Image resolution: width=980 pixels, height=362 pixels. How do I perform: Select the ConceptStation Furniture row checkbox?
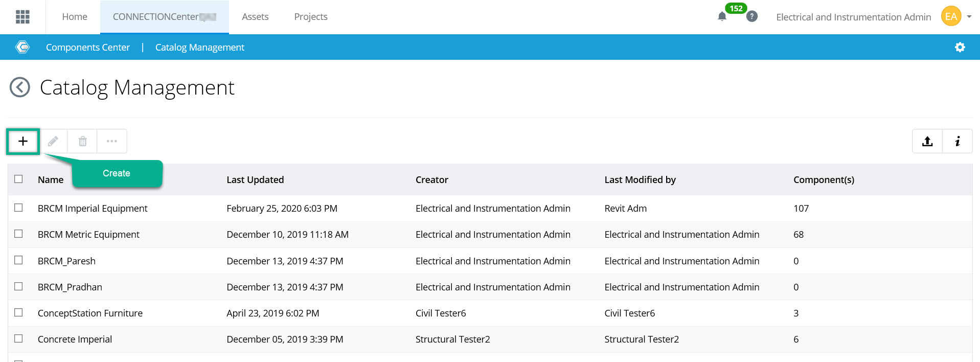click(x=19, y=312)
